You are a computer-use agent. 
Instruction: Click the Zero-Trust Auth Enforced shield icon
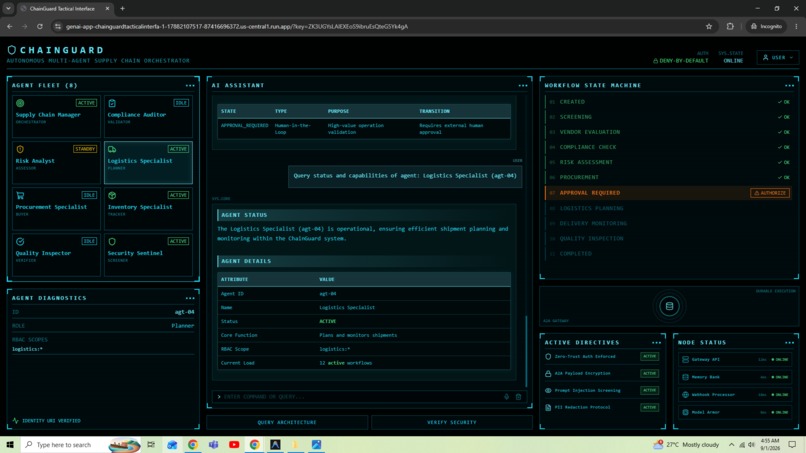click(548, 356)
